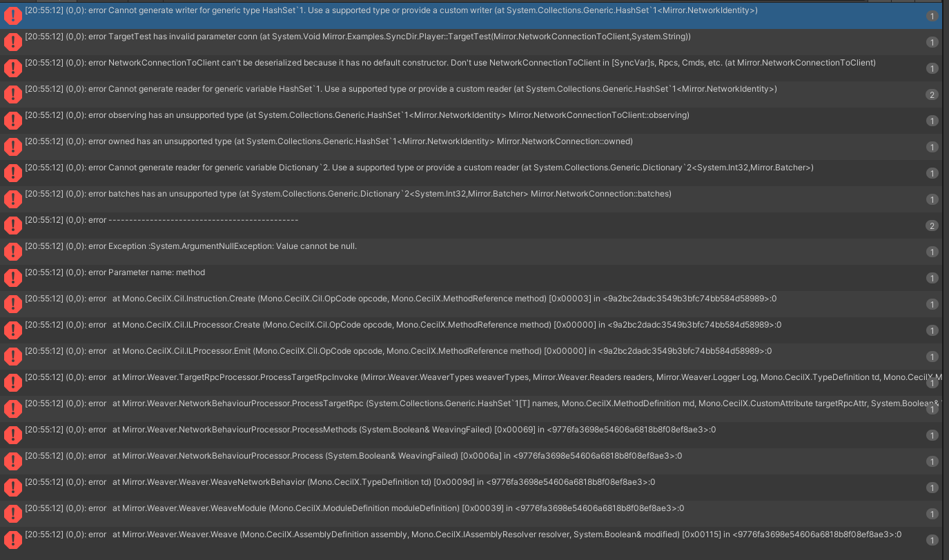Click the error icon beside the dashed separator error row
This screenshot has width=949, height=560.
12,225
